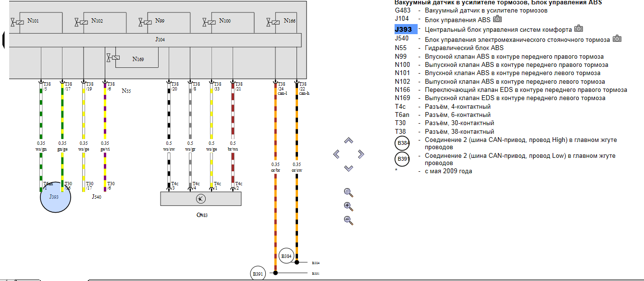
Task: Zoom out with the minus magnifier
Action: pos(348,220)
